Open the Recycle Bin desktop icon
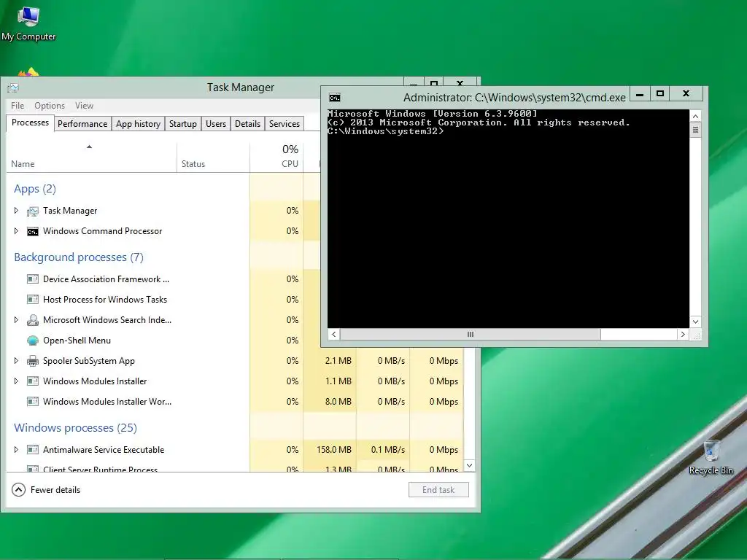747x560 pixels. pos(711,458)
